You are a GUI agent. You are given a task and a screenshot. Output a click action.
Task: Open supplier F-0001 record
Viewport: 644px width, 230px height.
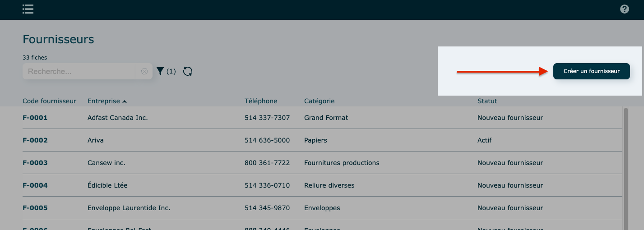click(x=35, y=118)
